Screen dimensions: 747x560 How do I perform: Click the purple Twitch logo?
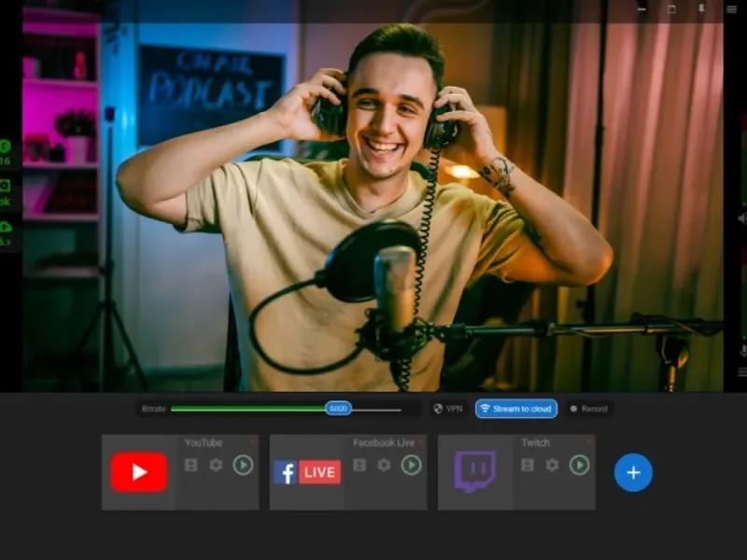[475, 471]
